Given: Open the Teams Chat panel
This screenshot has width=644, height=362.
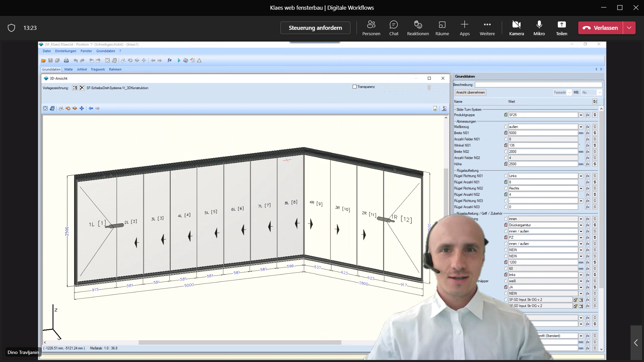Looking at the screenshot, I should coord(394,28).
